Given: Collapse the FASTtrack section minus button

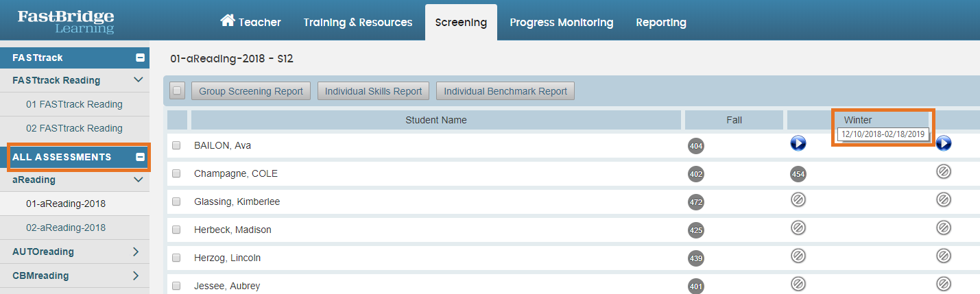Looking at the screenshot, I should [141, 58].
